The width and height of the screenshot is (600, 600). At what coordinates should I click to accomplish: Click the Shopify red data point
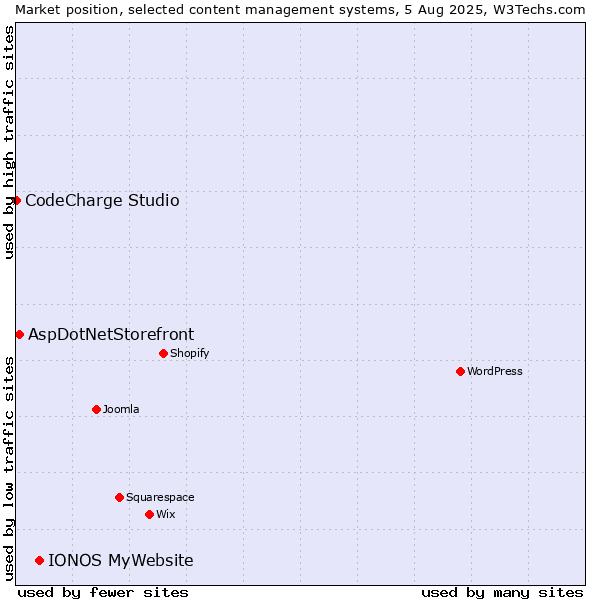coord(163,354)
